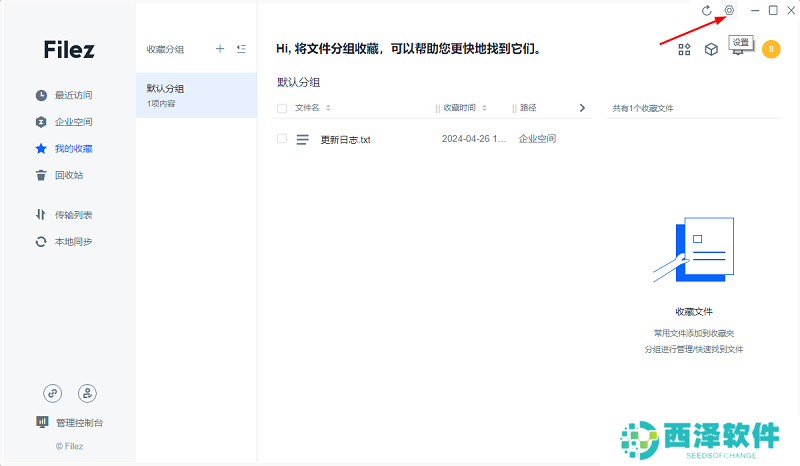
Task: Select the 默认分组 group
Action: (196, 95)
